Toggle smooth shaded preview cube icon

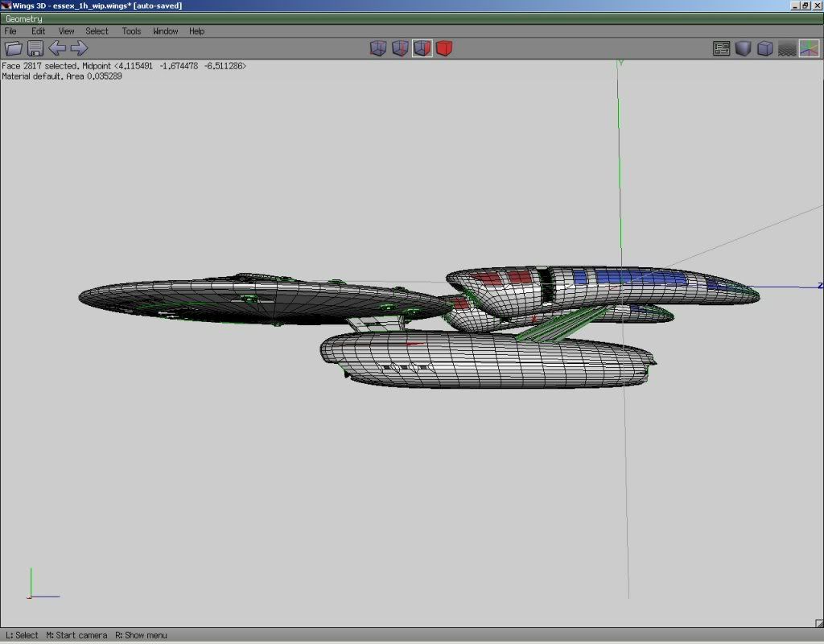[x=743, y=48]
